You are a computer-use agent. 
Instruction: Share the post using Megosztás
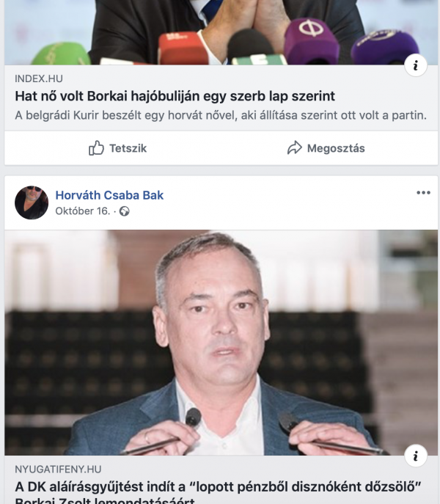[x=326, y=148]
